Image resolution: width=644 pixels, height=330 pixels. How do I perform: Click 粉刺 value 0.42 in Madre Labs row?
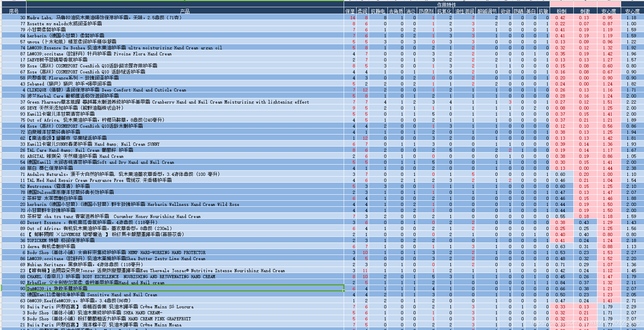click(x=561, y=18)
